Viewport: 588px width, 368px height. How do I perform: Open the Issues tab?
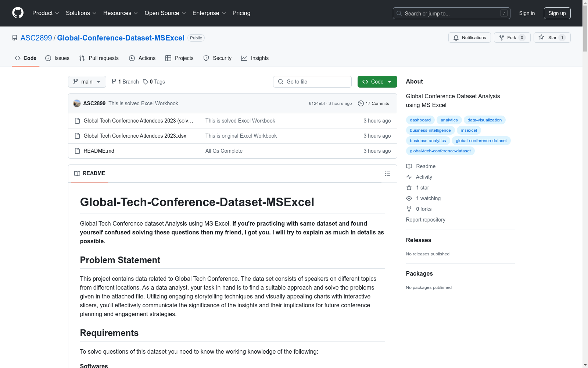57,58
